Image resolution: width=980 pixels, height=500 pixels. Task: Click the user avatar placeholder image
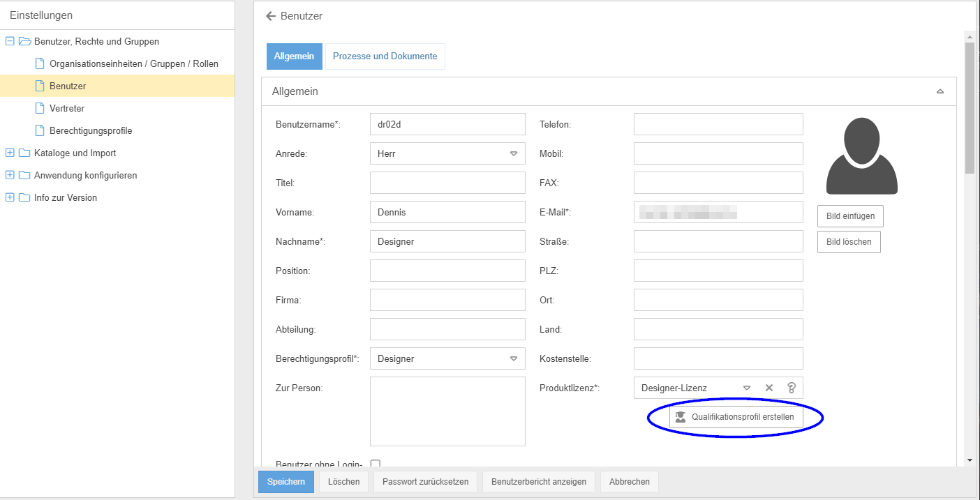coord(861,156)
